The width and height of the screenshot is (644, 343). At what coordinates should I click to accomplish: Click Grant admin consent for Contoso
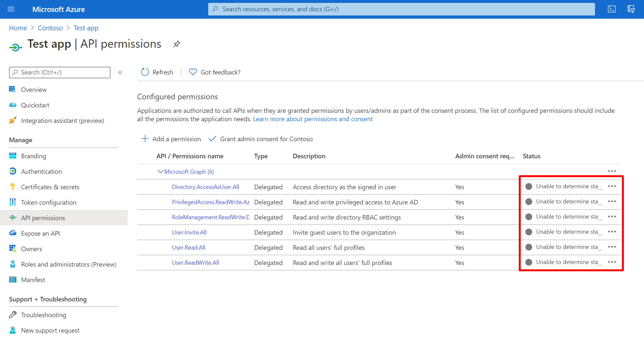[x=266, y=139]
